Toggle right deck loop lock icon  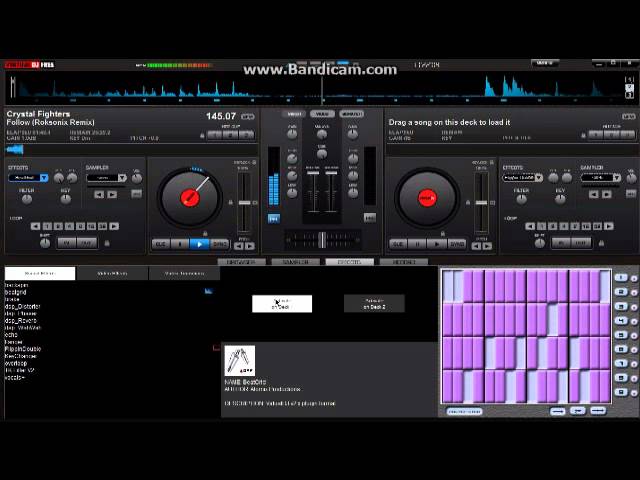point(601,243)
